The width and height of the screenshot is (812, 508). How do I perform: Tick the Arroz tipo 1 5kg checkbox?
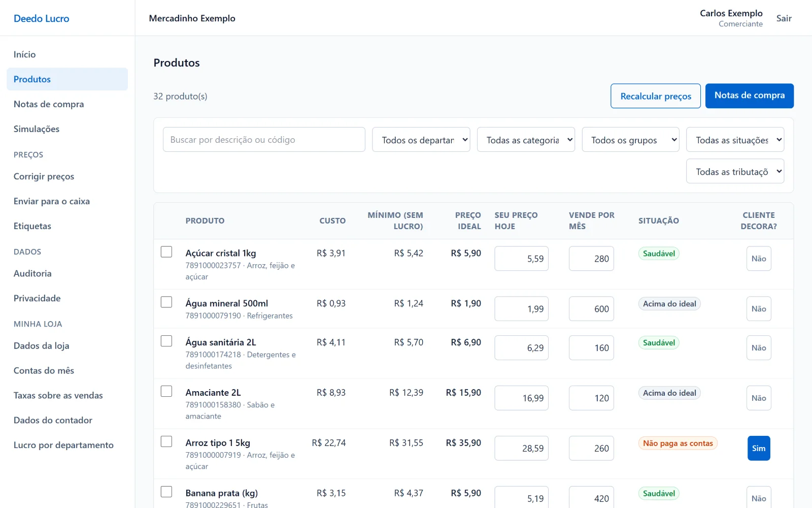coord(166,442)
